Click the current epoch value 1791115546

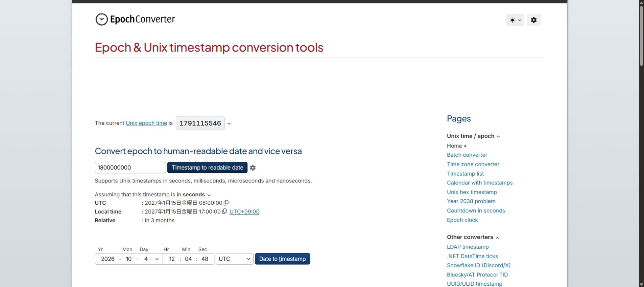[x=200, y=123]
